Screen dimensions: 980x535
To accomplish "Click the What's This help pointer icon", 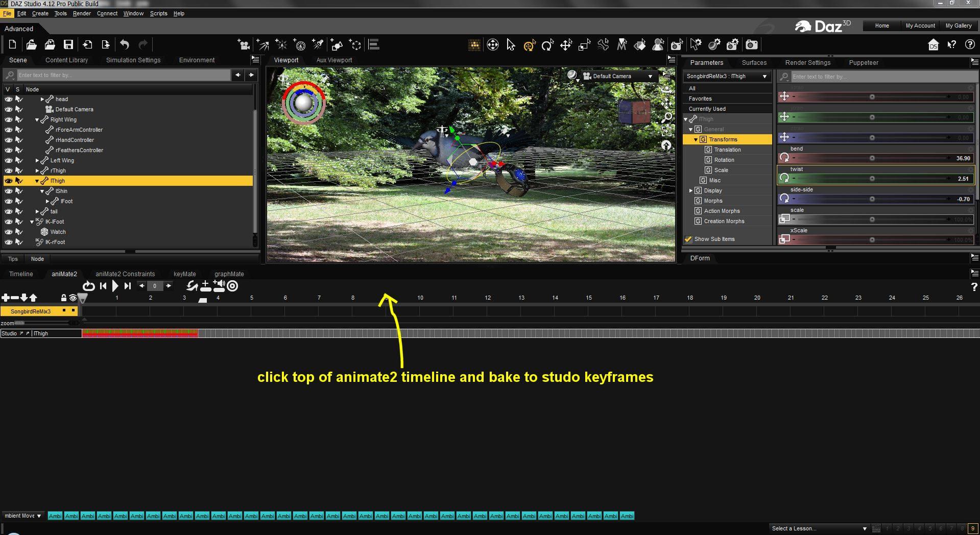I will 951,45.
